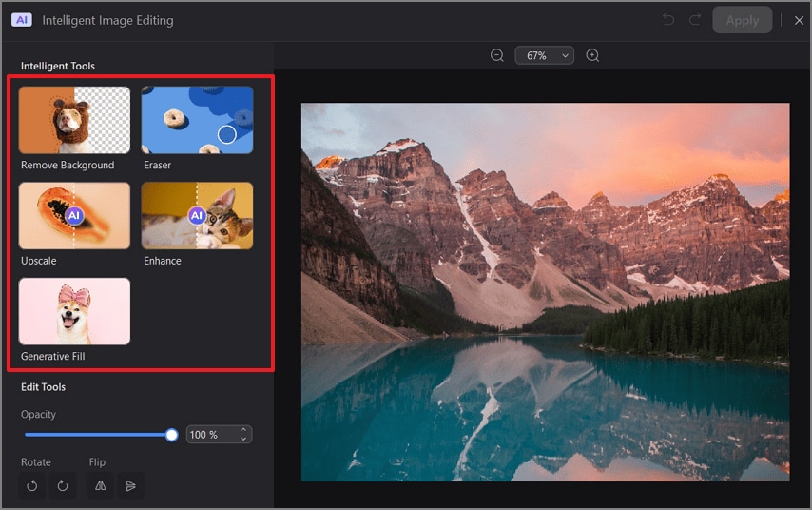The width and height of the screenshot is (812, 510).
Task: Click the mountain lake image preview
Action: tap(546, 292)
